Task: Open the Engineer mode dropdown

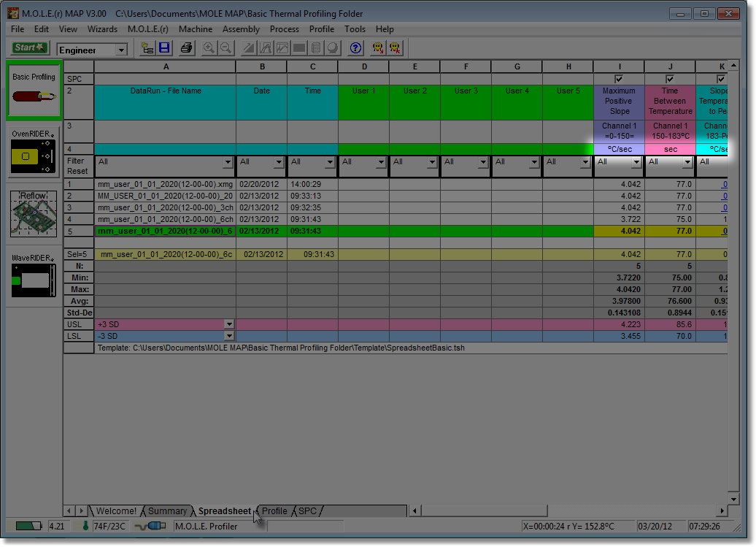Action: coord(121,50)
